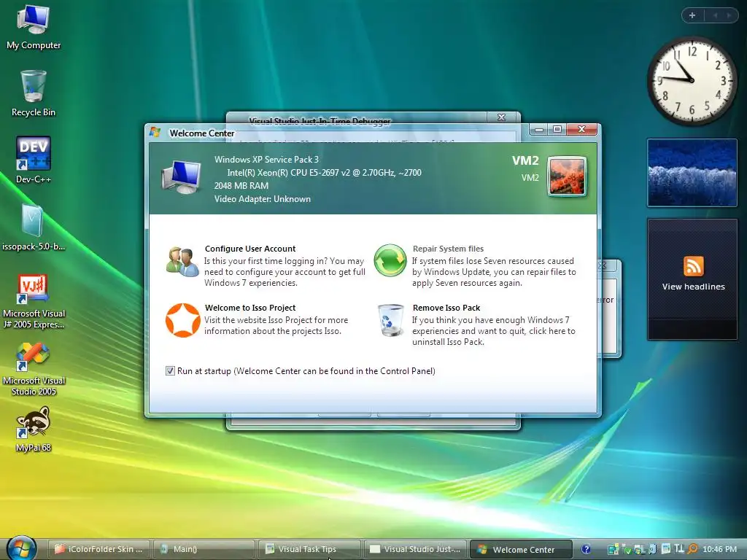747x560 pixels.
Task: Click the Intel Xeon CPU E5-2697 text
Action: [x=324, y=173]
